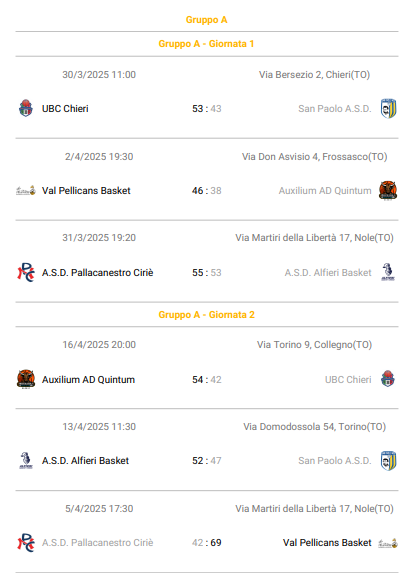The height and width of the screenshot is (573, 418).
Task: Click San Paolo A.S.D. shield logo in Giornata 1
Action: [x=388, y=108]
